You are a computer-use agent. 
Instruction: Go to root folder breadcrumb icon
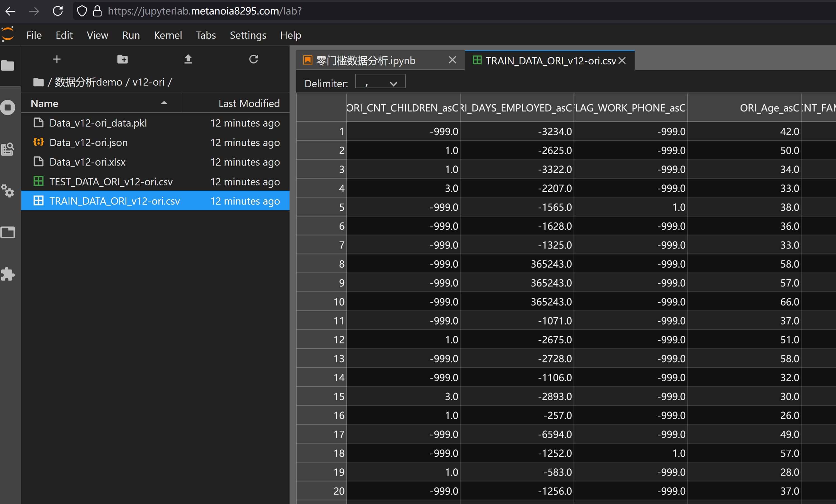38,82
